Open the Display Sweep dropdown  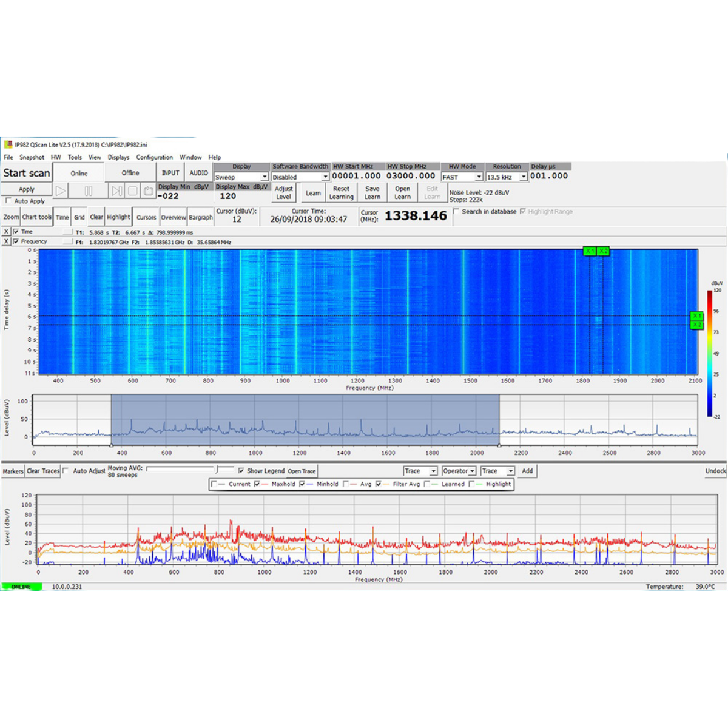[241, 177]
